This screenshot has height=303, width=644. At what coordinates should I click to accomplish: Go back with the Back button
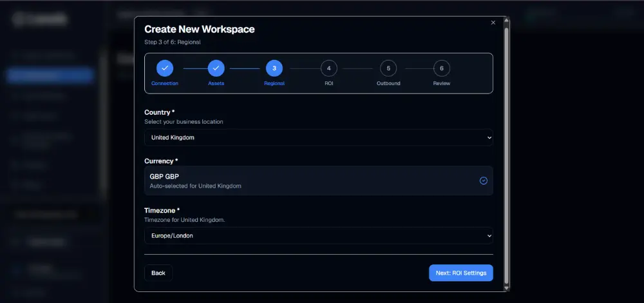point(158,273)
